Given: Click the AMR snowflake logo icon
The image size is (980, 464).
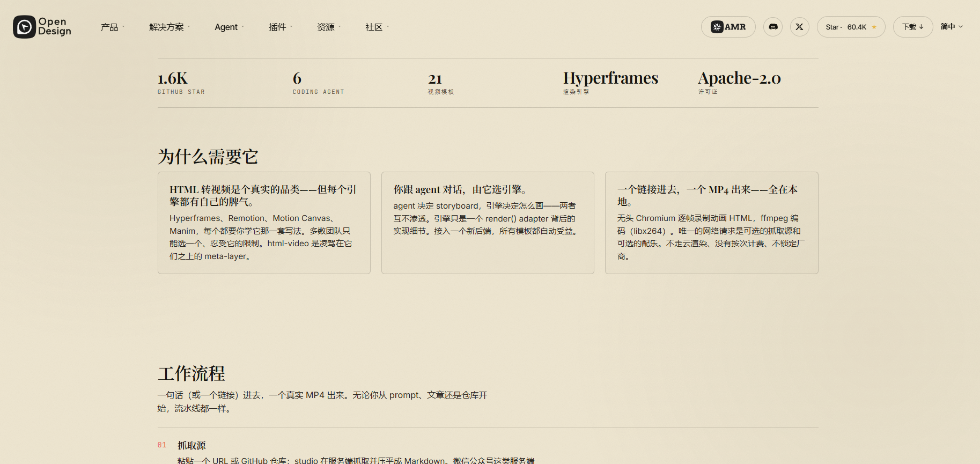Looking at the screenshot, I should pos(717,27).
